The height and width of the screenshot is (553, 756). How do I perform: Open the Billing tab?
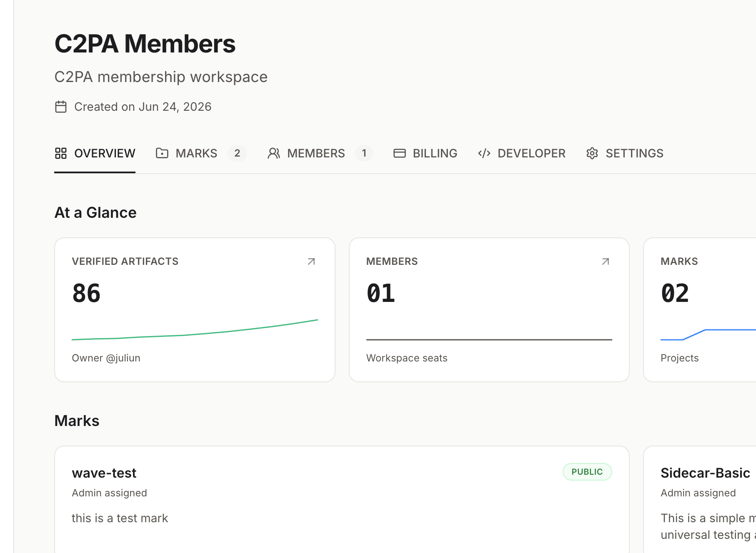point(425,153)
